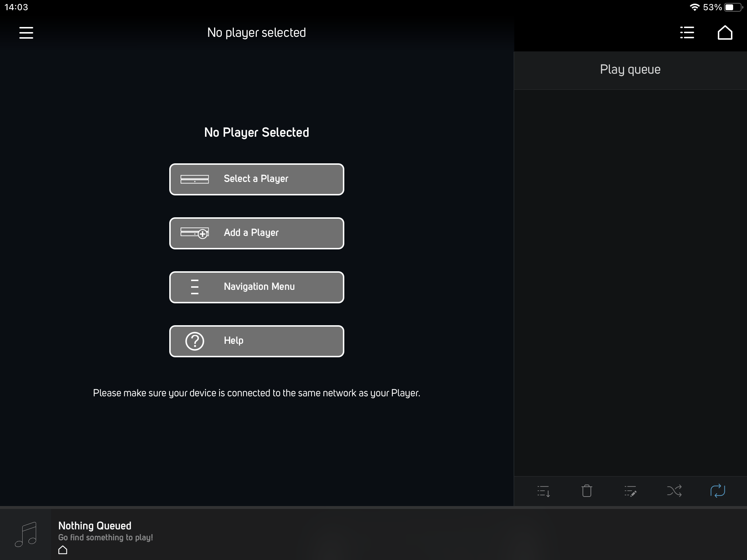747x560 pixels.
Task: Open the Navigation Menu button
Action: (257, 287)
